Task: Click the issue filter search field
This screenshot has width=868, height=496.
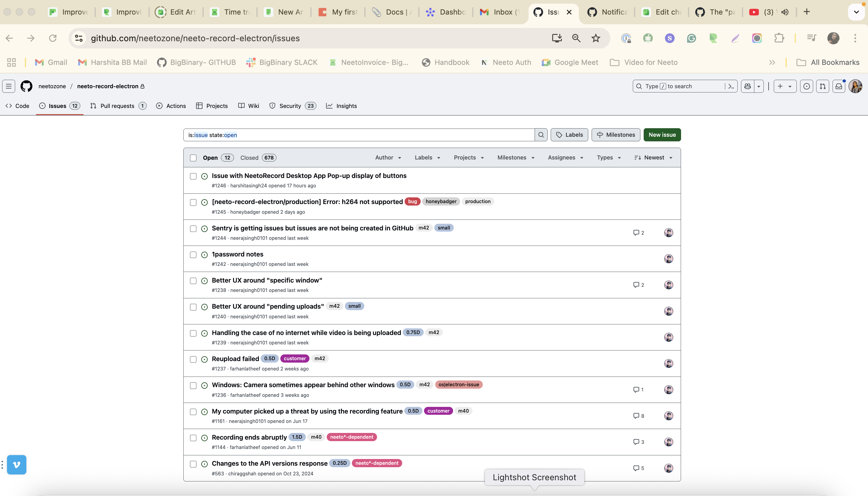Action: (358, 135)
